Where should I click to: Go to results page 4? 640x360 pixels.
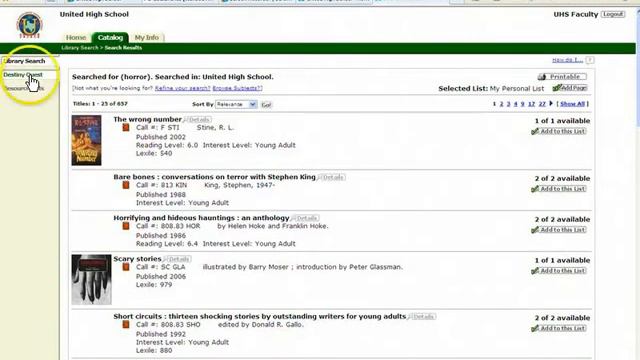tap(516, 104)
